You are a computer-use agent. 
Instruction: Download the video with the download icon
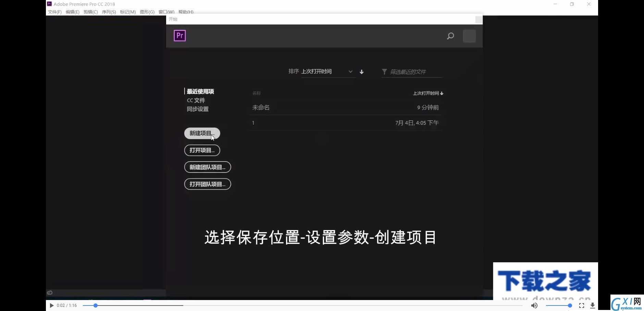pyautogui.click(x=592, y=305)
